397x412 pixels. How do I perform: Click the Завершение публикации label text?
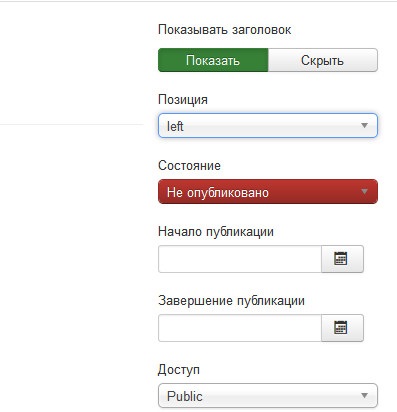pos(231,301)
